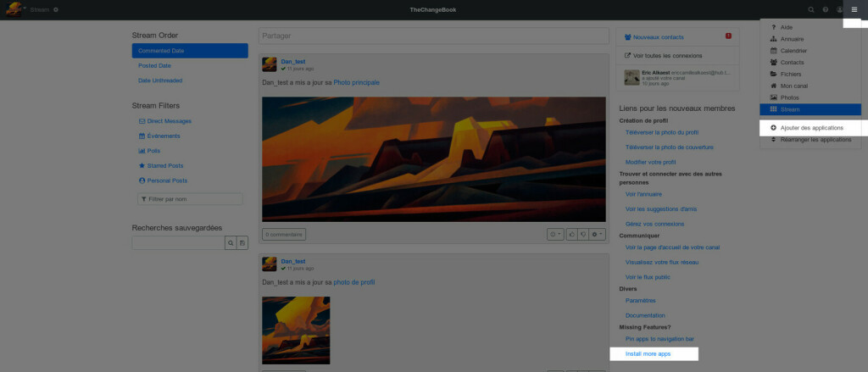Screen dimensions: 868x372
Task: Click Dan_test avatar on the Photo principale post
Action: (x=269, y=64)
